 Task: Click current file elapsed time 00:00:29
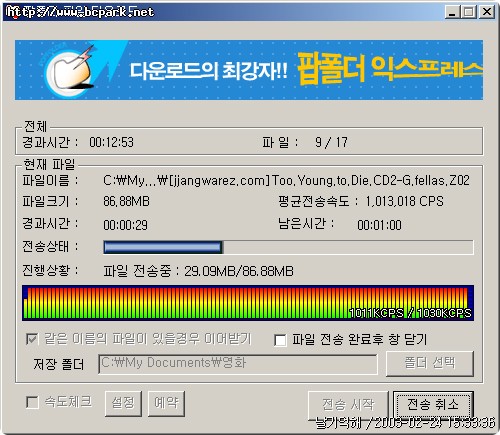pos(125,225)
